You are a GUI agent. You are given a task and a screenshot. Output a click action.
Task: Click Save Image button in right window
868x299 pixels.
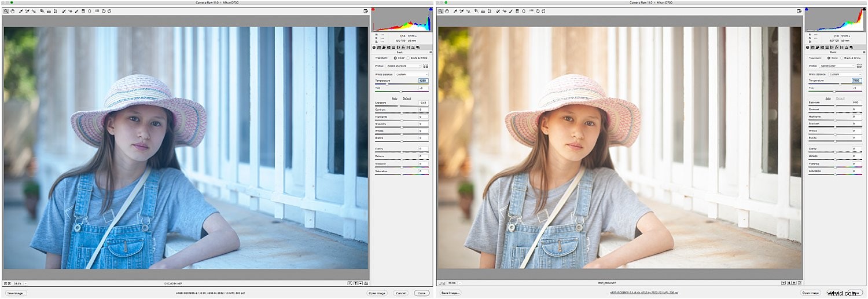[x=451, y=293]
